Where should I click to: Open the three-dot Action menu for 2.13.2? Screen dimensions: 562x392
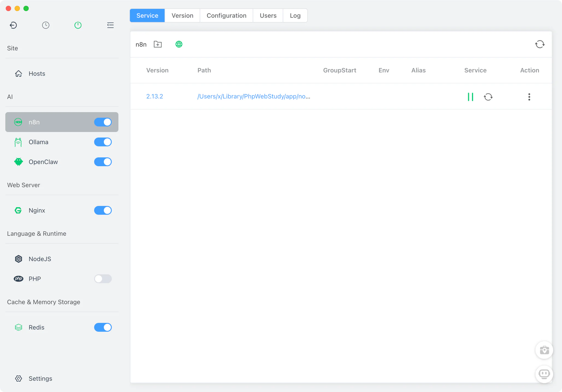529,97
